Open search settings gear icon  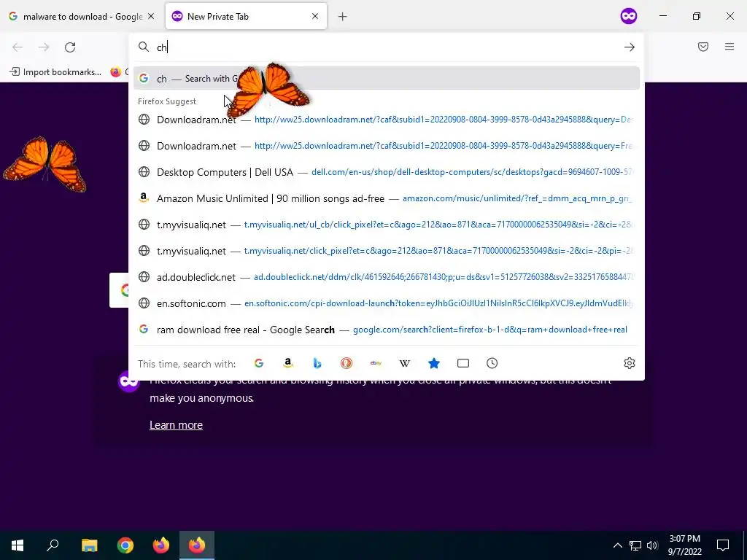coord(630,363)
